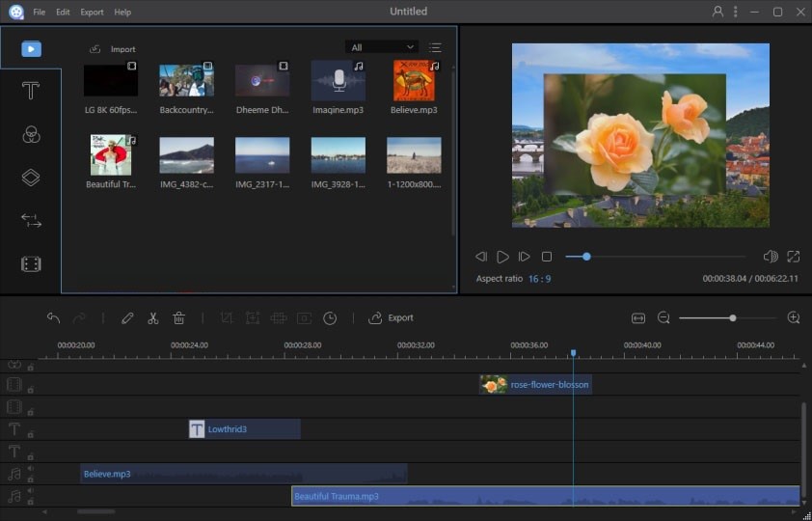Viewport: 812px width, 521px height.
Task: Select the rose-flower-blosson clip on timeline
Action: pyautogui.click(x=535, y=384)
